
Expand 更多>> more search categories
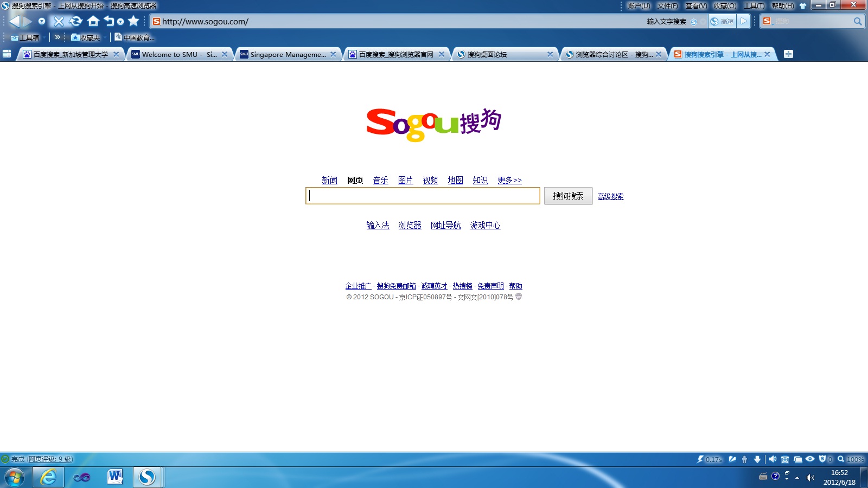pyautogui.click(x=509, y=180)
